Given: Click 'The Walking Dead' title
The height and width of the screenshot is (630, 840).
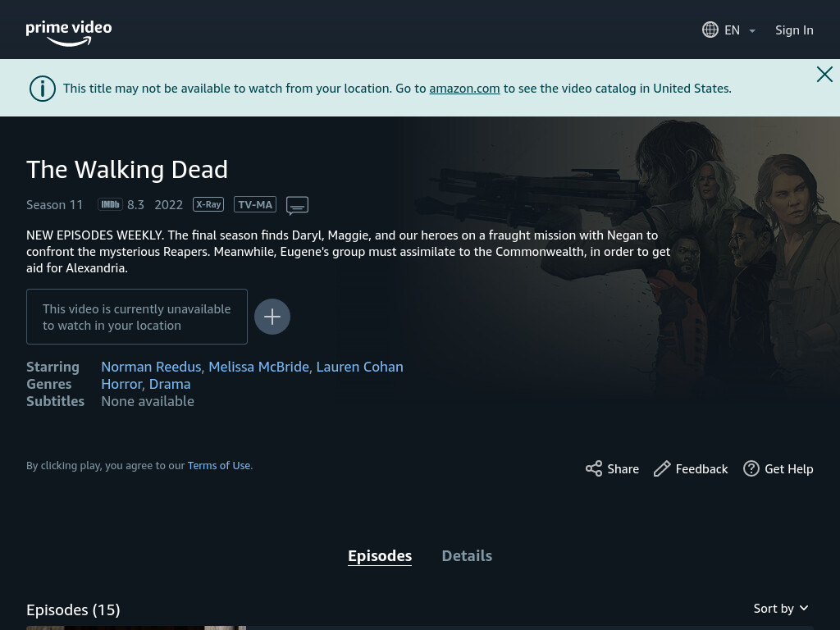Looking at the screenshot, I should click(x=127, y=169).
